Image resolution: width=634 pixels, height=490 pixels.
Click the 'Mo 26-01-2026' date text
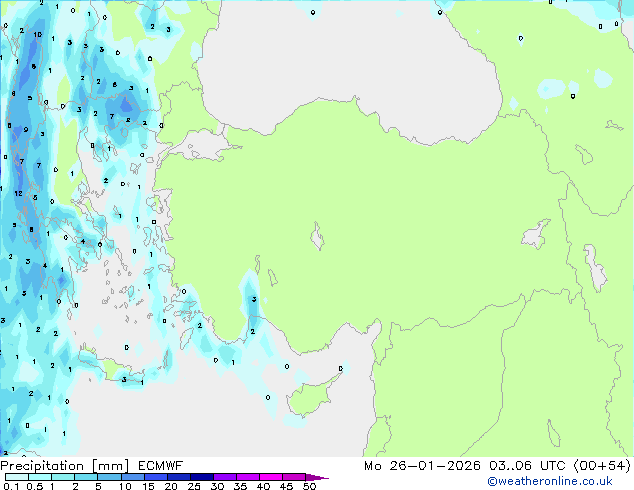422,466
